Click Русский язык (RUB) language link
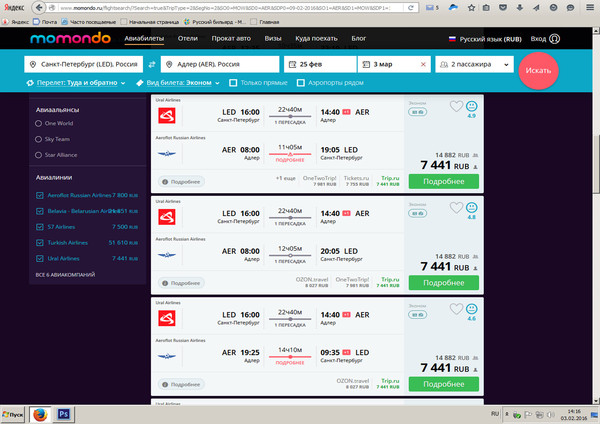Screen dimensions: 600x424 (490, 39)
